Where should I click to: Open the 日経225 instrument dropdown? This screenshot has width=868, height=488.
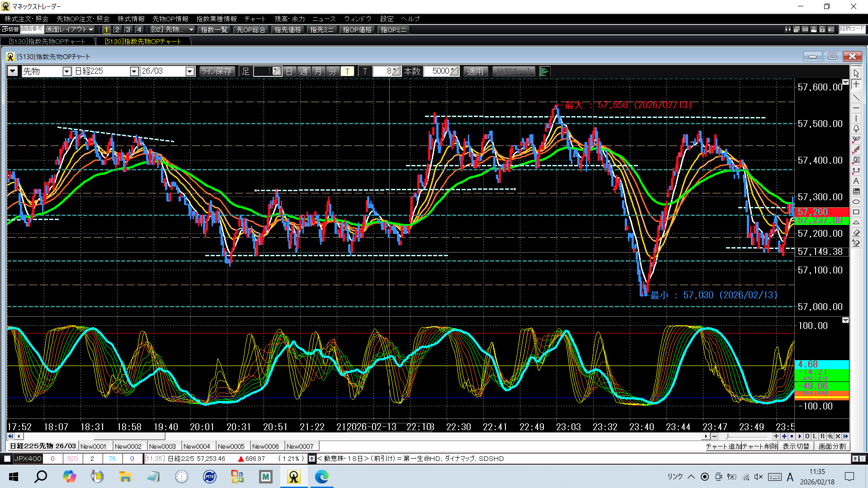pyautogui.click(x=134, y=71)
